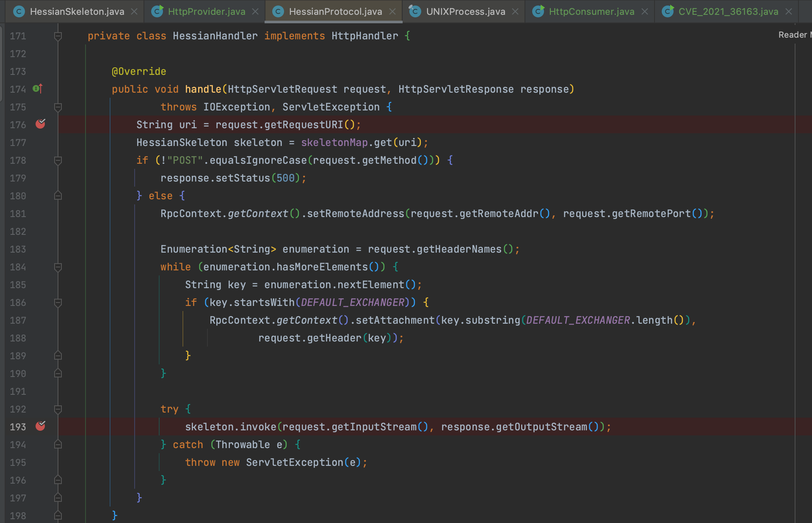Click getOutputStream method call

(541, 427)
